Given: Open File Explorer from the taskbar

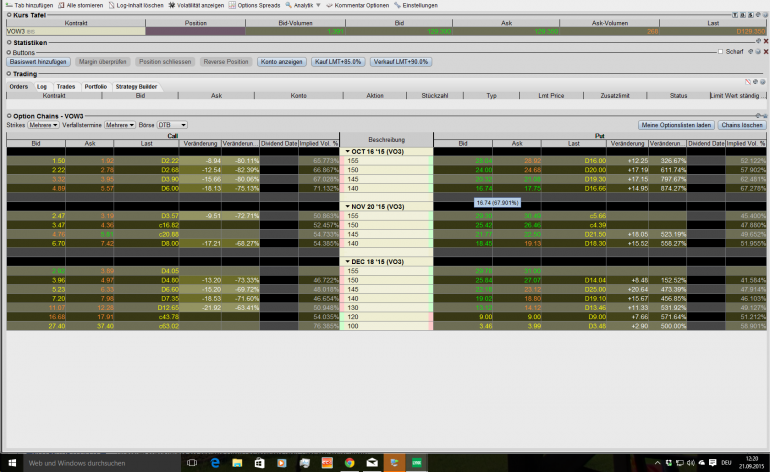Looking at the screenshot, I should click(x=237, y=463).
